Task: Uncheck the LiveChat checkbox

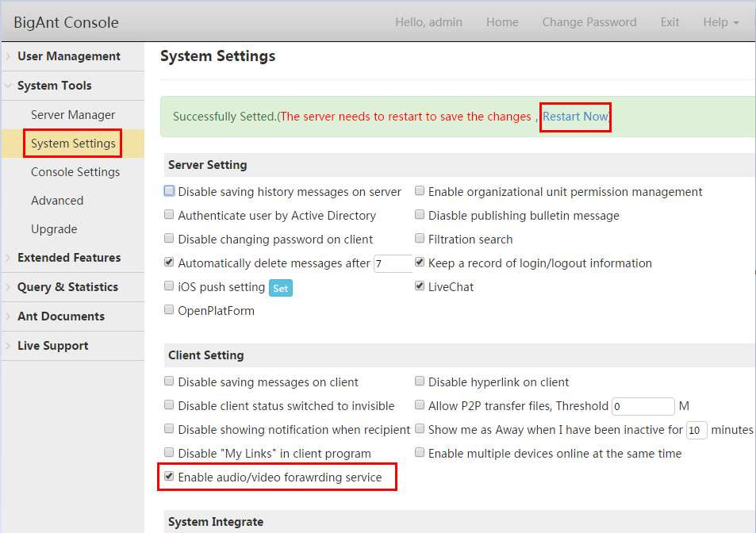Action: pyautogui.click(x=420, y=286)
